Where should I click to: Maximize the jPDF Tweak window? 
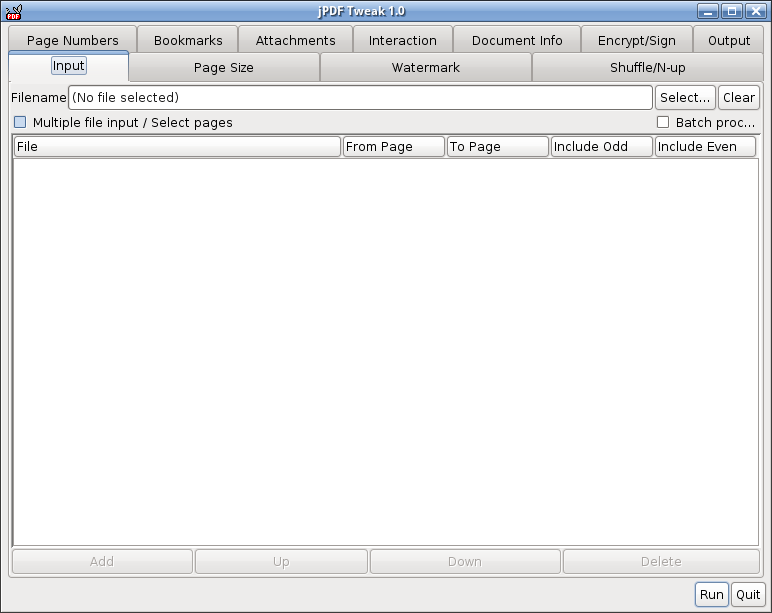coord(732,11)
